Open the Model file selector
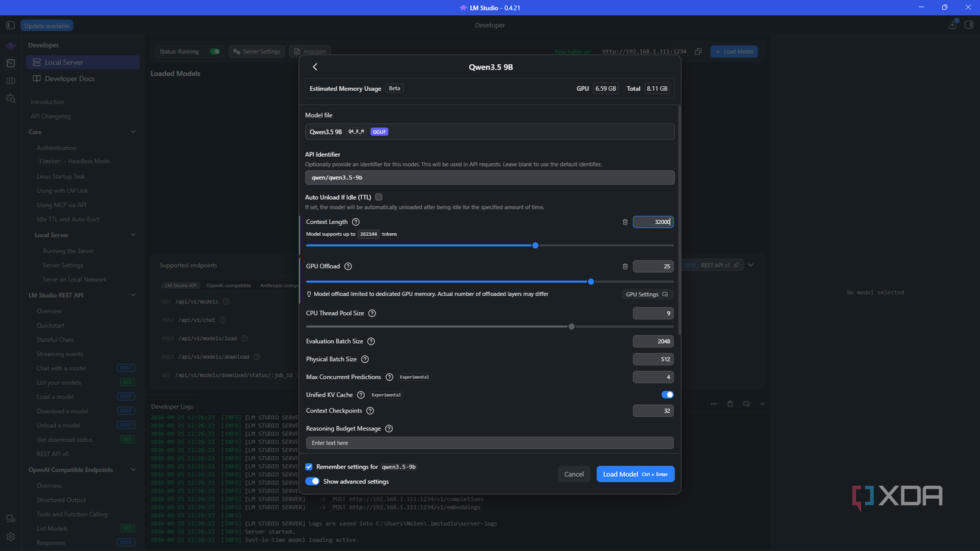 [x=489, y=132]
